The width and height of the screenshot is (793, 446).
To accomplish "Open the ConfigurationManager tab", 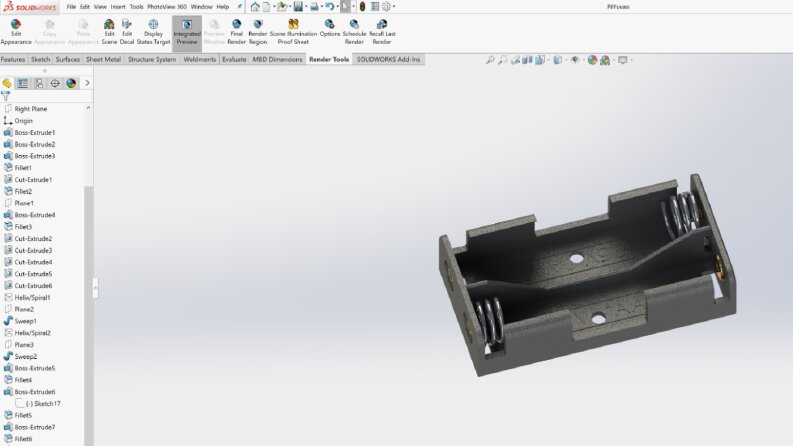I will 39,83.
